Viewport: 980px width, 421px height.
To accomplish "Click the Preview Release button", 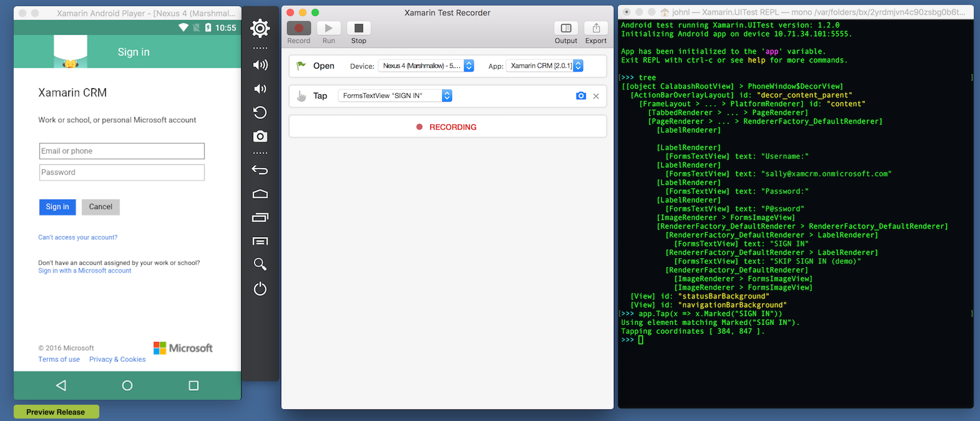I will 56,412.
